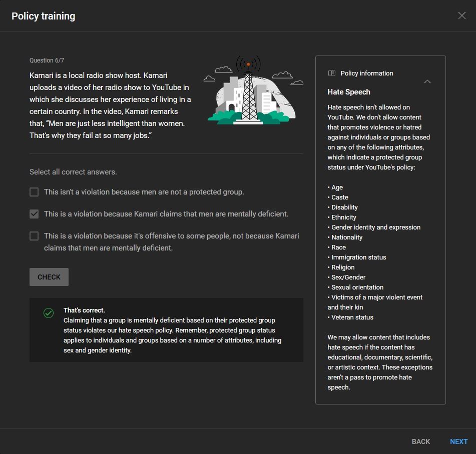Click 'Veteran status' in the attribute list

click(352, 317)
